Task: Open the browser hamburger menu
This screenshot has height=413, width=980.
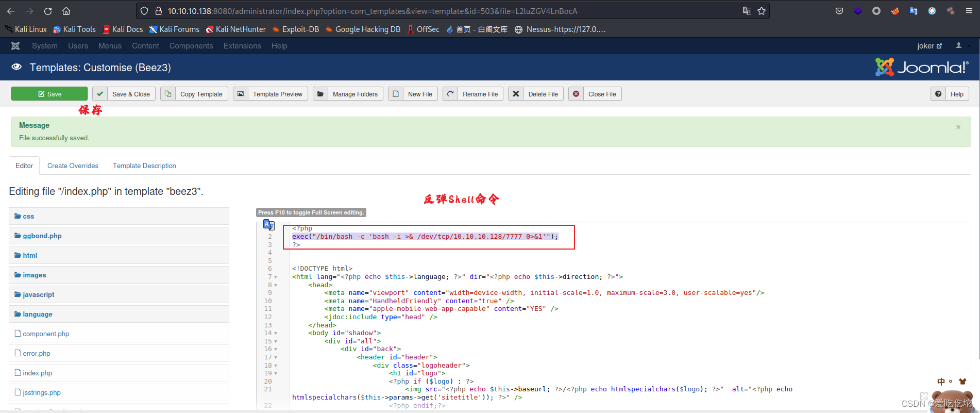Action: 969,11
